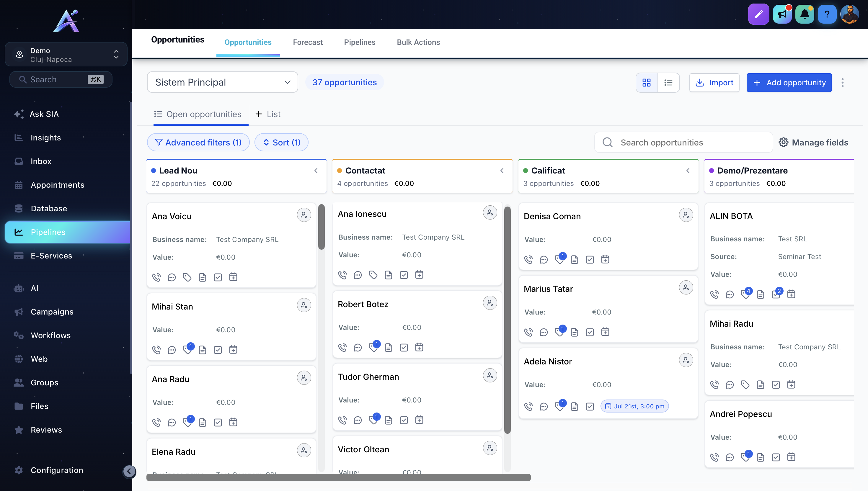Click assign user icon on Mihai Stan card
This screenshot has height=491, width=868.
tap(304, 305)
